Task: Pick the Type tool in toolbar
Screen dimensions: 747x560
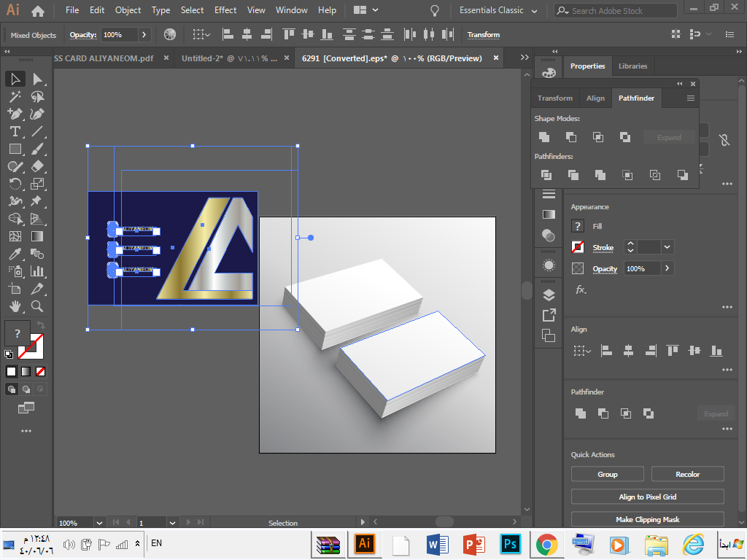Action: (x=15, y=131)
